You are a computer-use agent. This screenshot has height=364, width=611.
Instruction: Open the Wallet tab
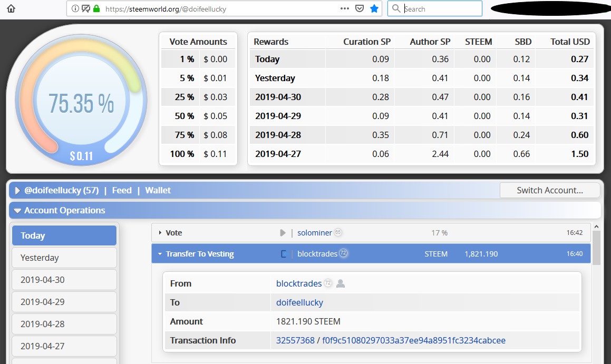click(158, 190)
